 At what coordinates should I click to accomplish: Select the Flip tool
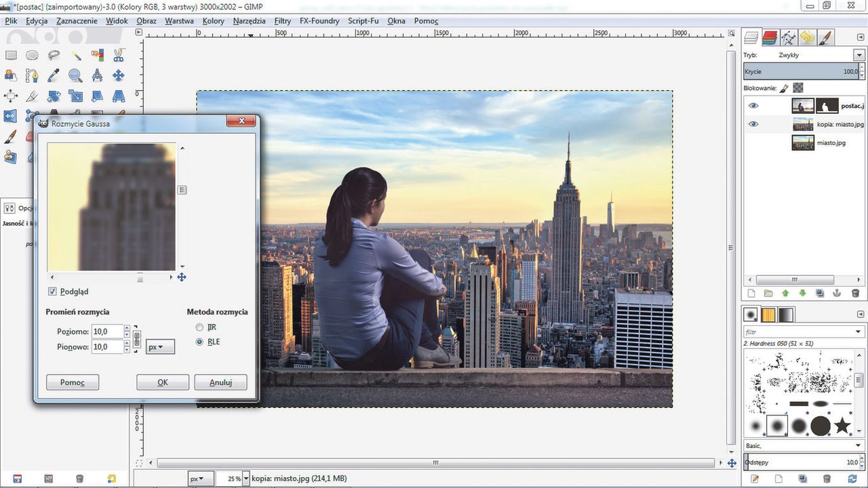(11, 116)
